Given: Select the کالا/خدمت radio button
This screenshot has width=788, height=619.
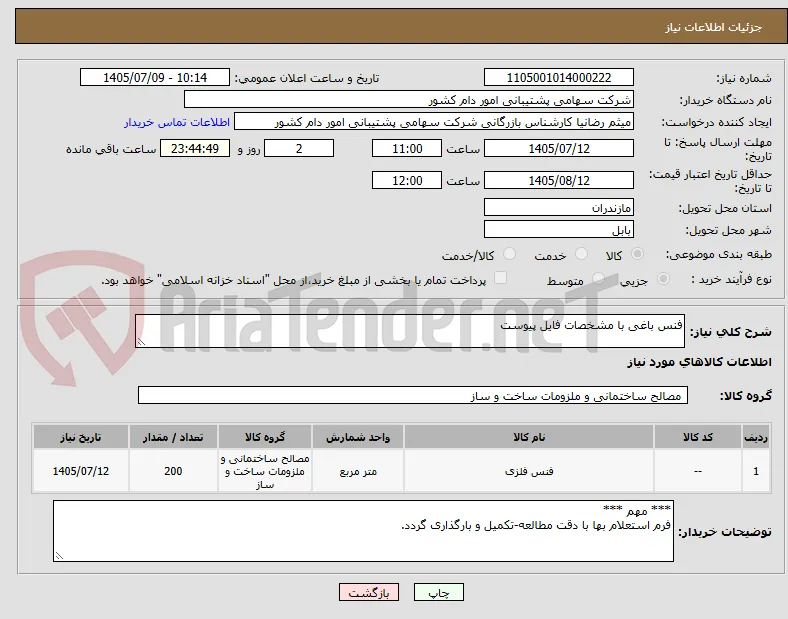Looking at the screenshot, I should coord(510,254).
